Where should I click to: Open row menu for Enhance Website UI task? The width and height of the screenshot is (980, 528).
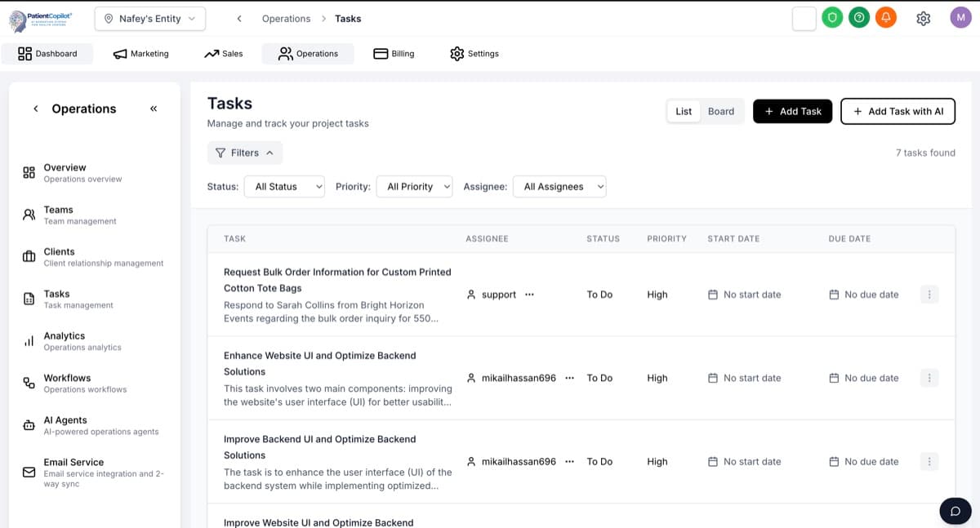click(x=929, y=378)
